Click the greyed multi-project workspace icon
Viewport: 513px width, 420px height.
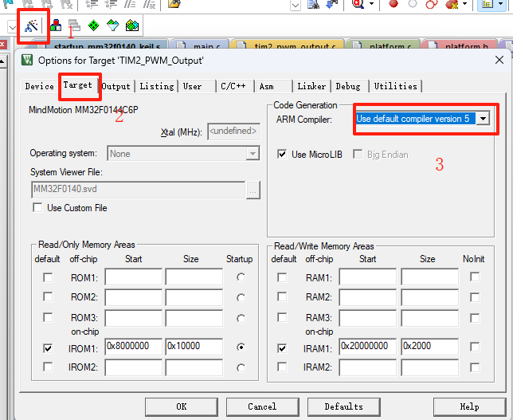click(74, 26)
